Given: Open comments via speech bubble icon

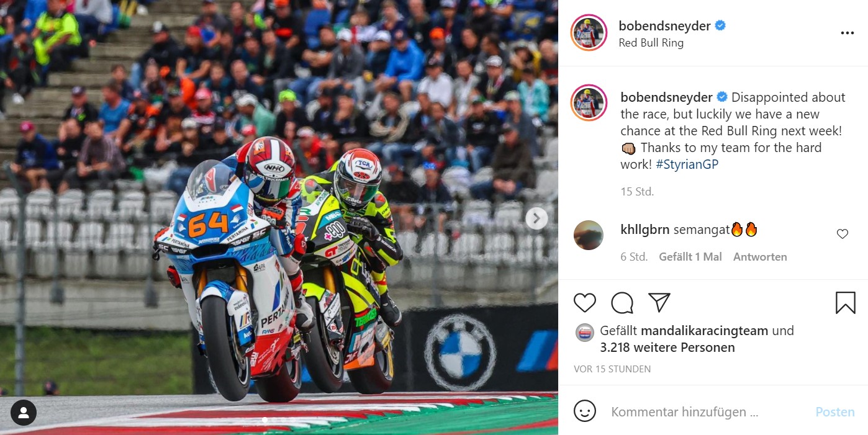Looking at the screenshot, I should tap(622, 302).
